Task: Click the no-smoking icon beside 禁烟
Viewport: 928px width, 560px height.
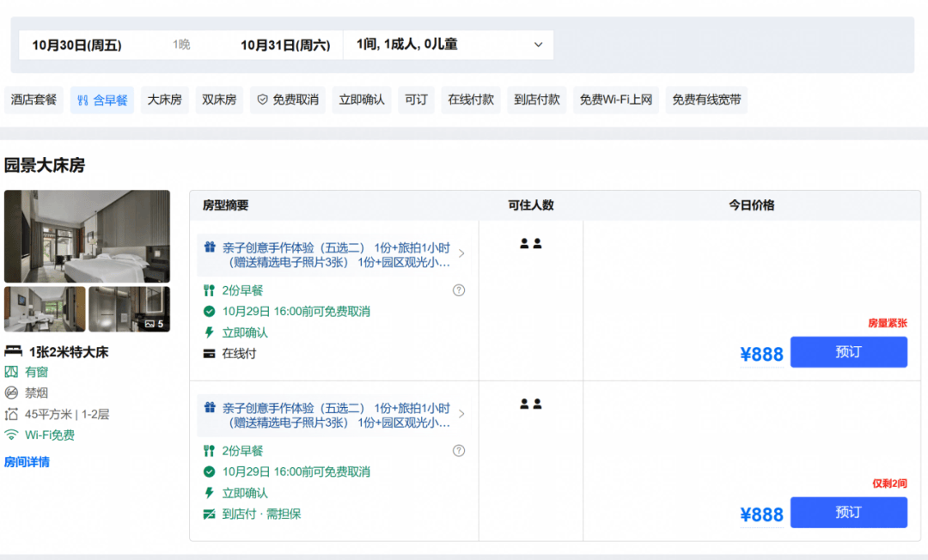Action: pyautogui.click(x=11, y=393)
